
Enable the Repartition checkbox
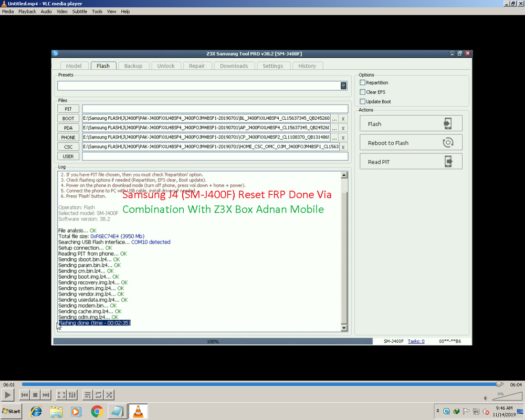coord(362,82)
